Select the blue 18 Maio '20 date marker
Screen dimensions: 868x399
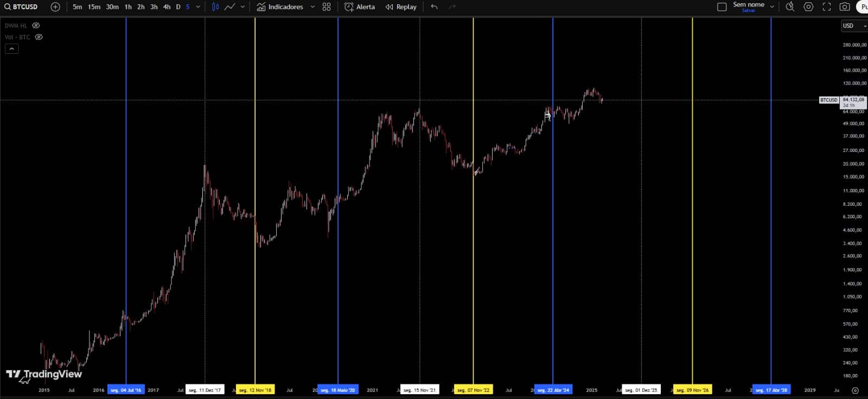pos(338,390)
